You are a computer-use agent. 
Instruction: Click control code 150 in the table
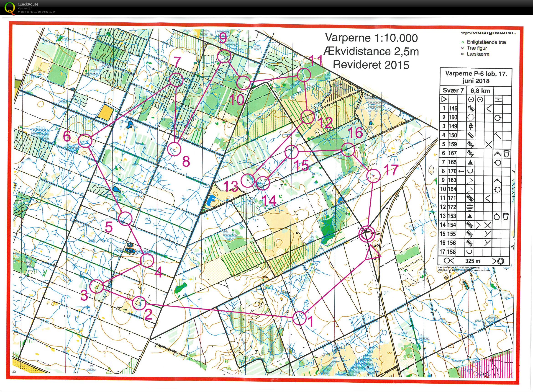coord(453,135)
